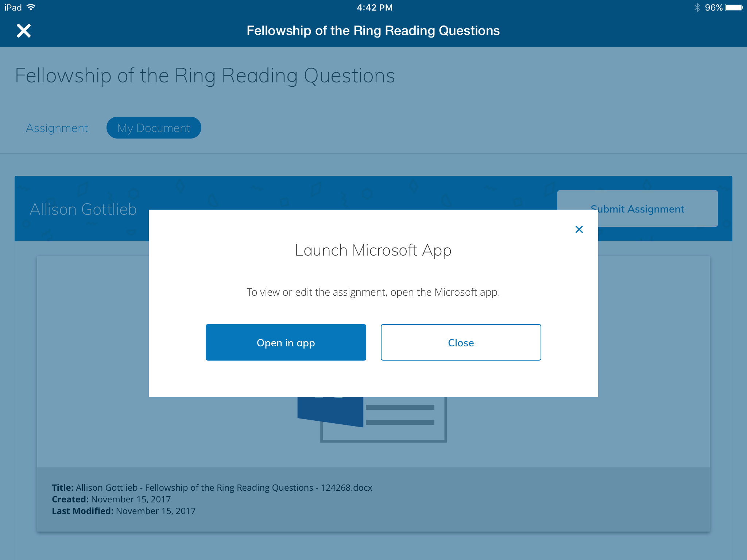Click the Allison Gottlieb name header
This screenshot has height=560, width=747.
[x=83, y=209]
